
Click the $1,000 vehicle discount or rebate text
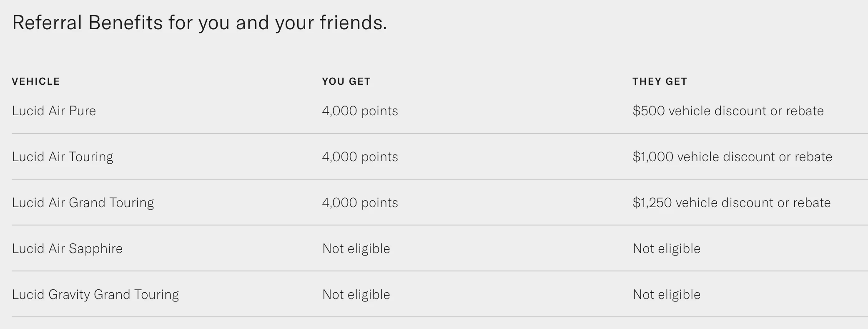pyautogui.click(x=733, y=157)
